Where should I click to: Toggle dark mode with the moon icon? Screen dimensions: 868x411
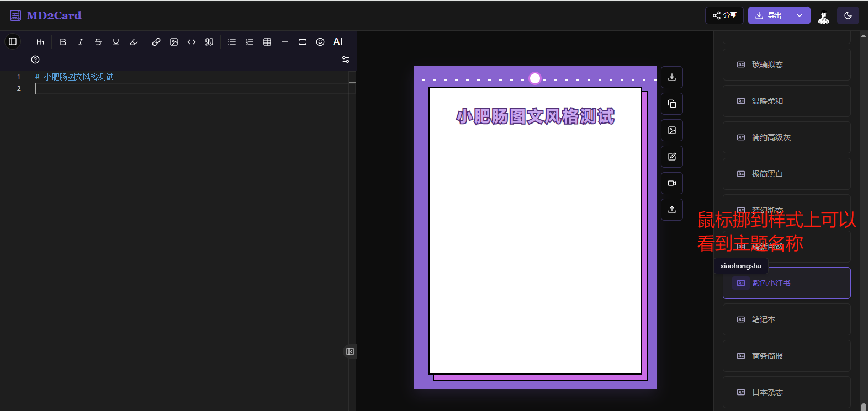[848, 15]
